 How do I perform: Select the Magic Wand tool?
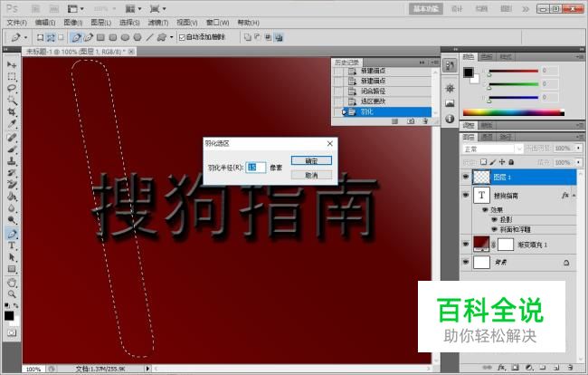[12, 101]
